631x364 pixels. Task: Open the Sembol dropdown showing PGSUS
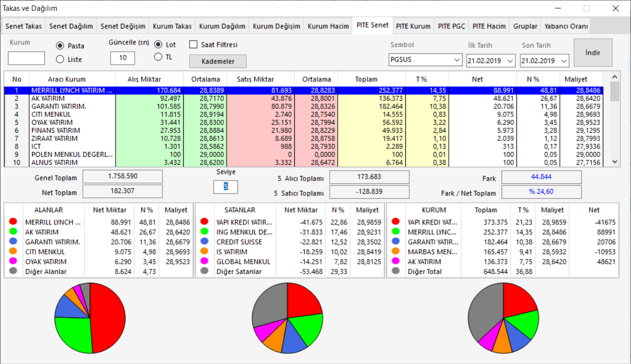(425, 60)
